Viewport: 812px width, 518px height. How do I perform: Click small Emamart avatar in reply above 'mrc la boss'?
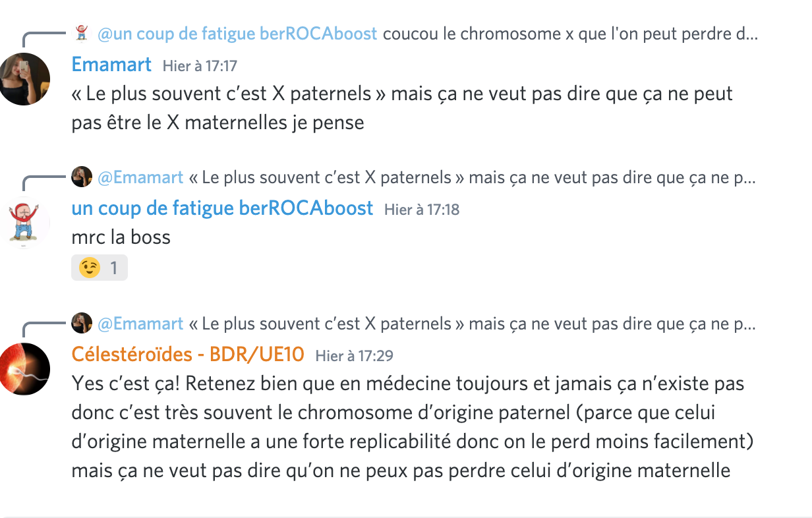coord(82,177)
